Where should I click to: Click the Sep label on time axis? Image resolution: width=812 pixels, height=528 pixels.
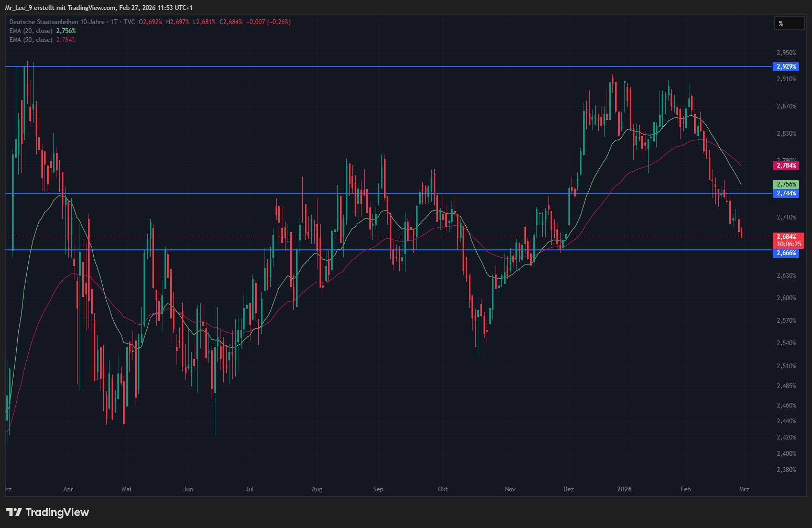[378, 489]
